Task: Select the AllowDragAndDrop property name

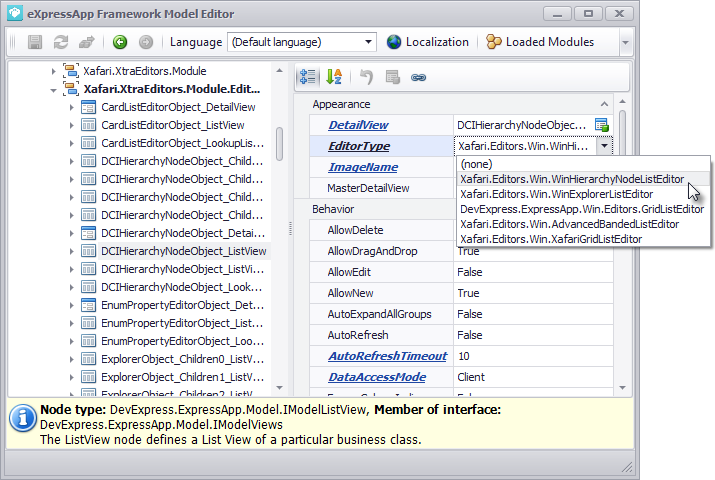Action: coord(372,251)
